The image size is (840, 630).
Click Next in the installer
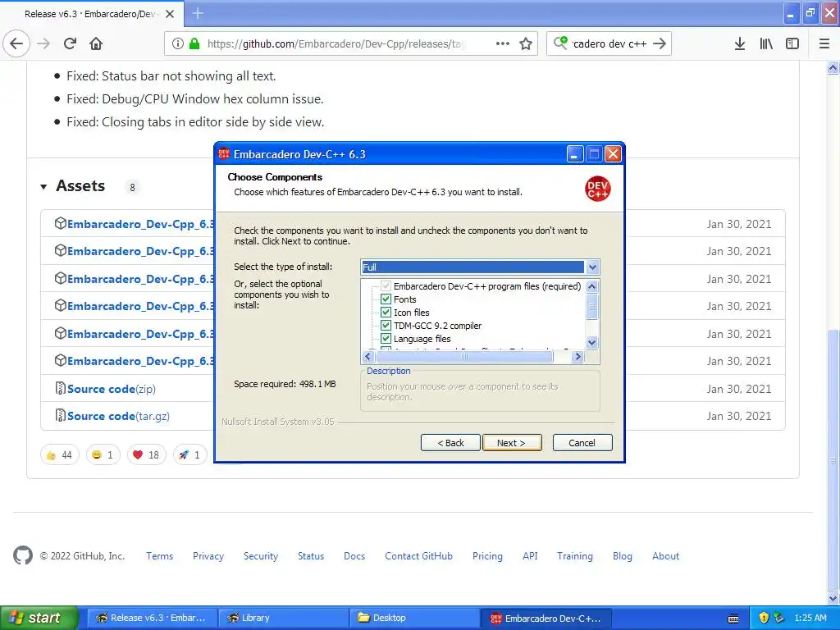tap(512, 442)
